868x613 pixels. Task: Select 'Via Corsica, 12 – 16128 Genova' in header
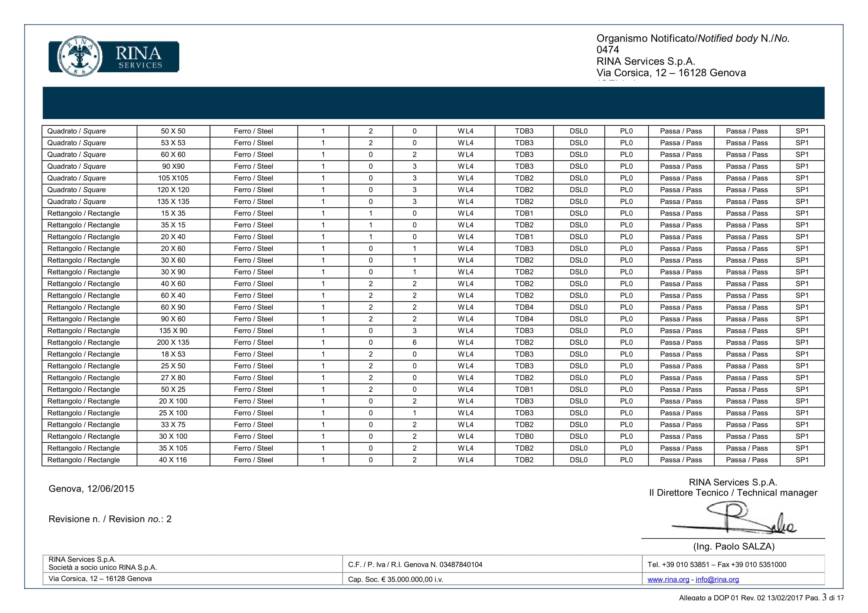click(671, 73)
